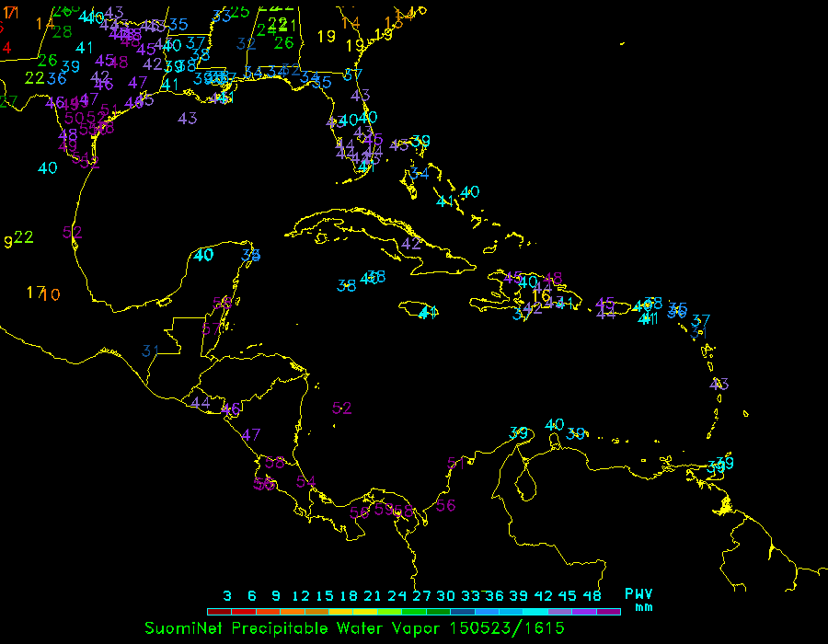Image resolution: width=828 pixels, height=644 pixels.
Task: Select the blue 31 reading in southern Mexico
Action: tap(151, 351)
